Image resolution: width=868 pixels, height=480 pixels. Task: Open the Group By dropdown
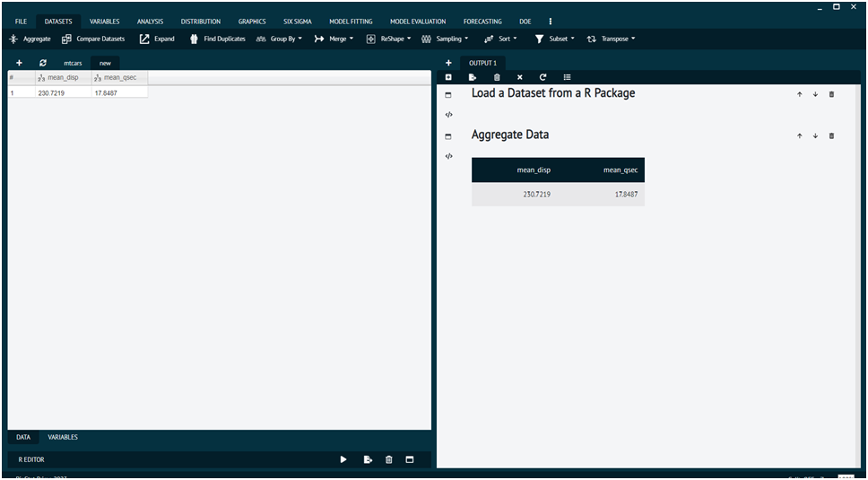[279, 39]
